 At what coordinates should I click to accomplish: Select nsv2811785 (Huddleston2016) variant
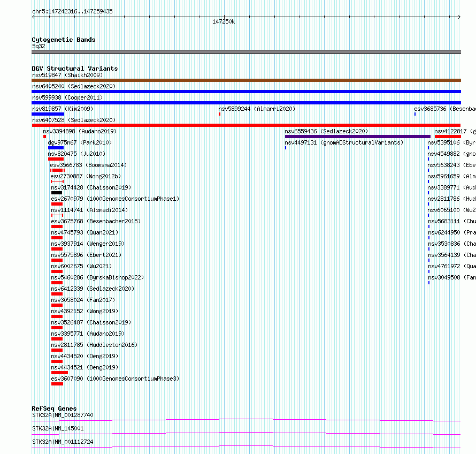95,345
